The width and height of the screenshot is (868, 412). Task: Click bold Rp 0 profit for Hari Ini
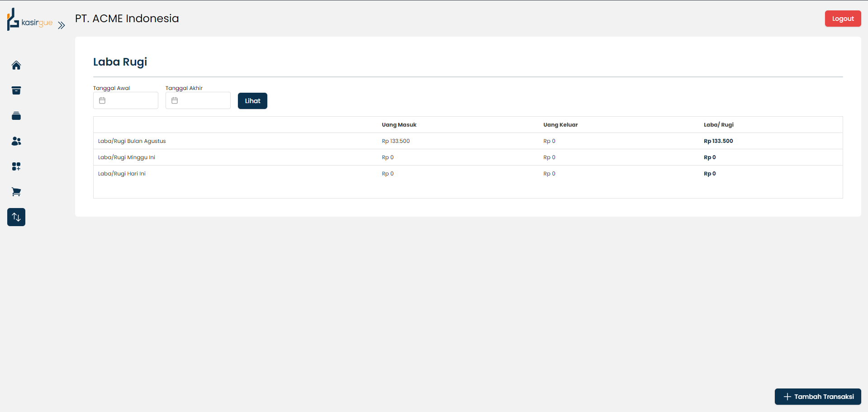pyautogui.click(x=710, y=174)
